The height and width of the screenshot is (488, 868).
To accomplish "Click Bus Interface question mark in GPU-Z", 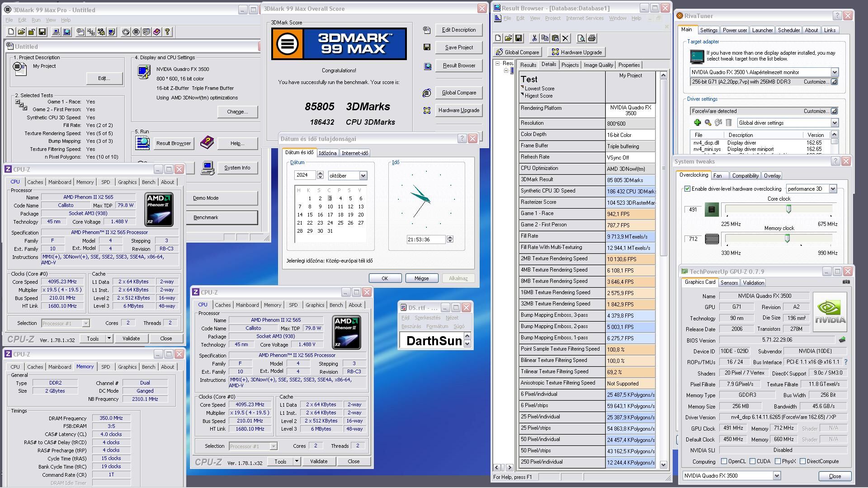I will click(x=846, y=362).
